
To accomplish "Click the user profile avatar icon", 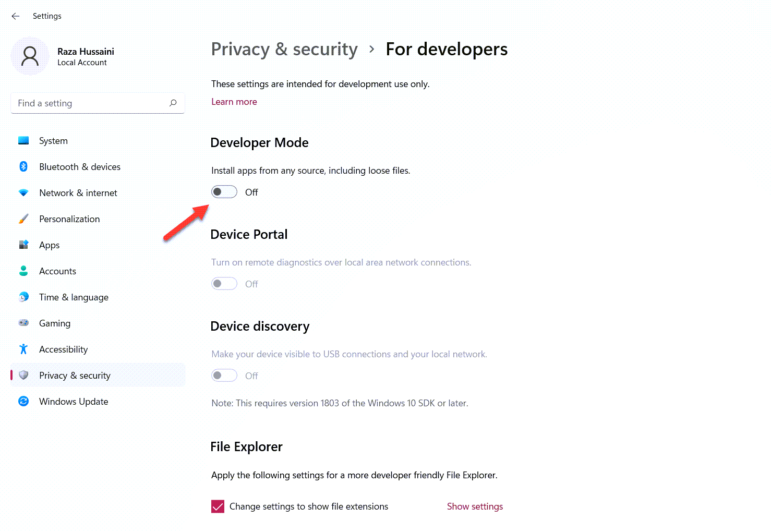I will [x=30, y=56].
